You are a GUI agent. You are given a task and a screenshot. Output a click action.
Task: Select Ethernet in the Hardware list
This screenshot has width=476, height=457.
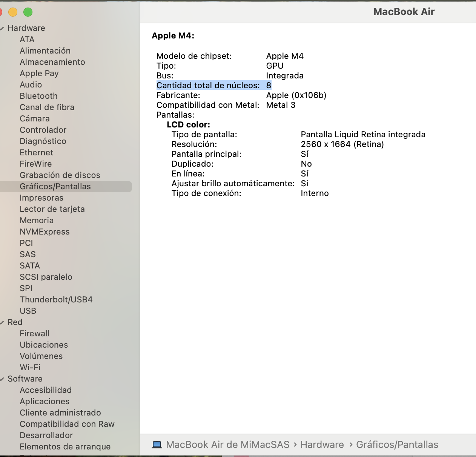point(36,152)
